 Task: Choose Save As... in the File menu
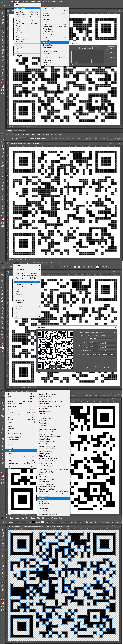[x=21, y=420]
